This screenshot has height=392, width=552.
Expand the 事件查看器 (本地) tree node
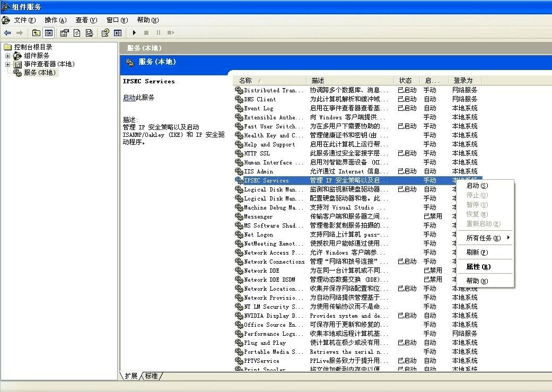pos(8,64)
